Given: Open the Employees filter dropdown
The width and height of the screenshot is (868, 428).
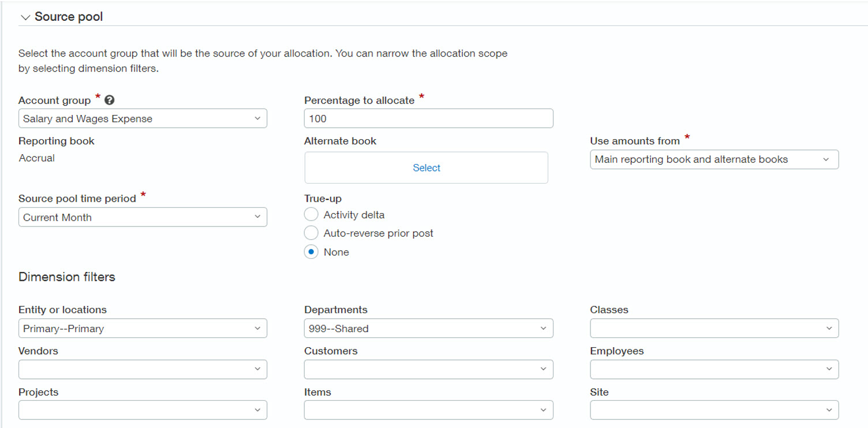Looking at the screenshot, I should coord(714,369).
